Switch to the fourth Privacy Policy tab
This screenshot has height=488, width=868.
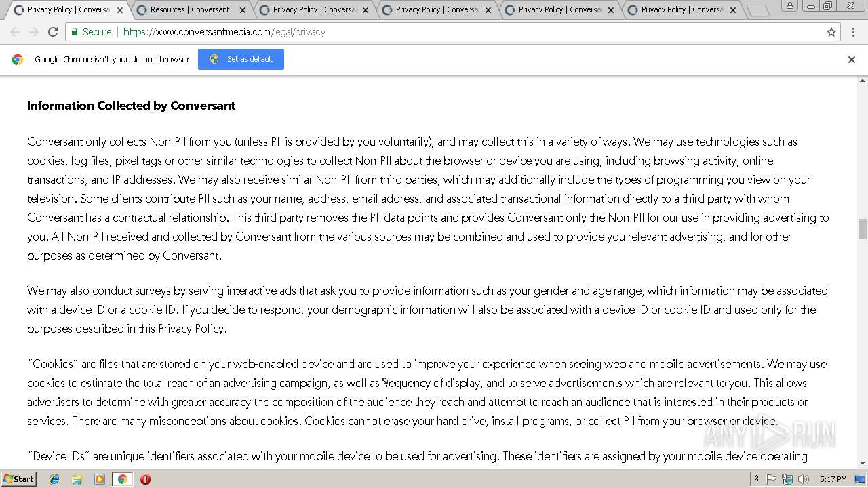tap(437, 9)
